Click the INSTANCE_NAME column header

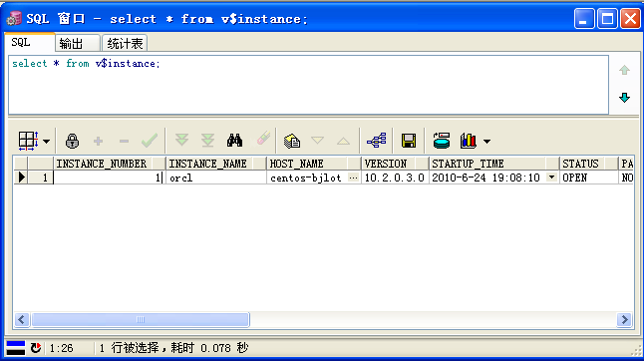click(x=216, y=164)
